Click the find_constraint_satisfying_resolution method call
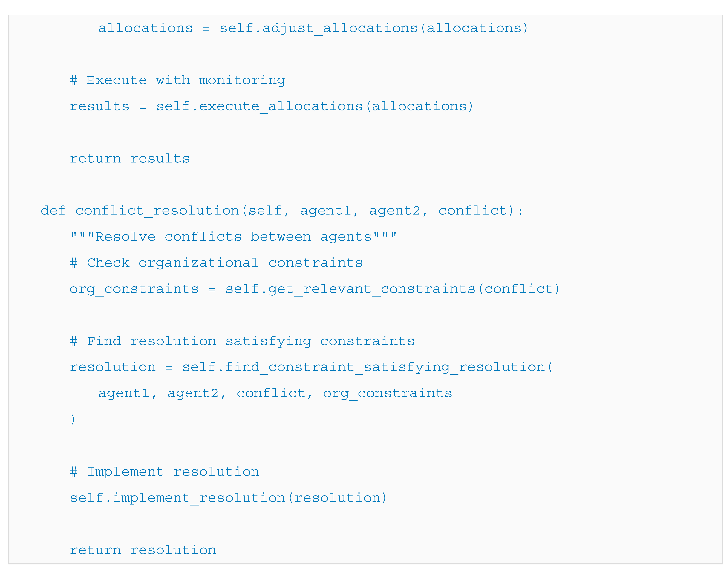This screenshot has width=728, height=570. pyautogui.click(x=384, y=367)
